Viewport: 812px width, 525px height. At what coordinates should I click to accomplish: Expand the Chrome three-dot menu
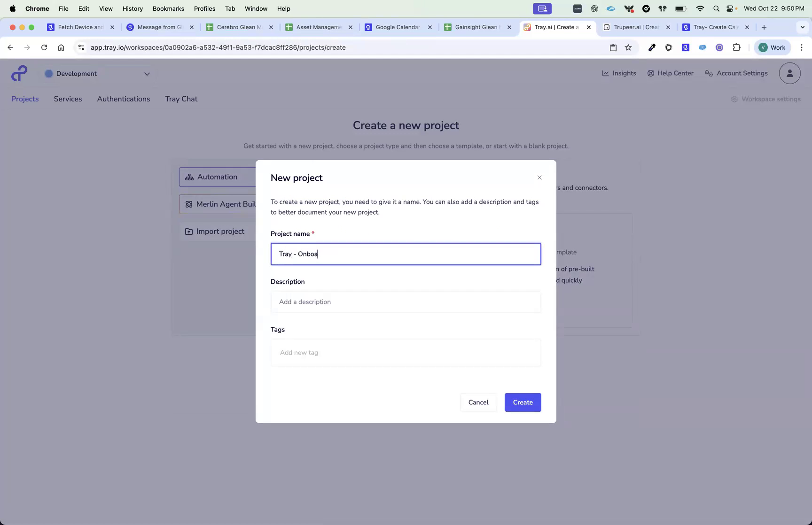tap(802, 47)
